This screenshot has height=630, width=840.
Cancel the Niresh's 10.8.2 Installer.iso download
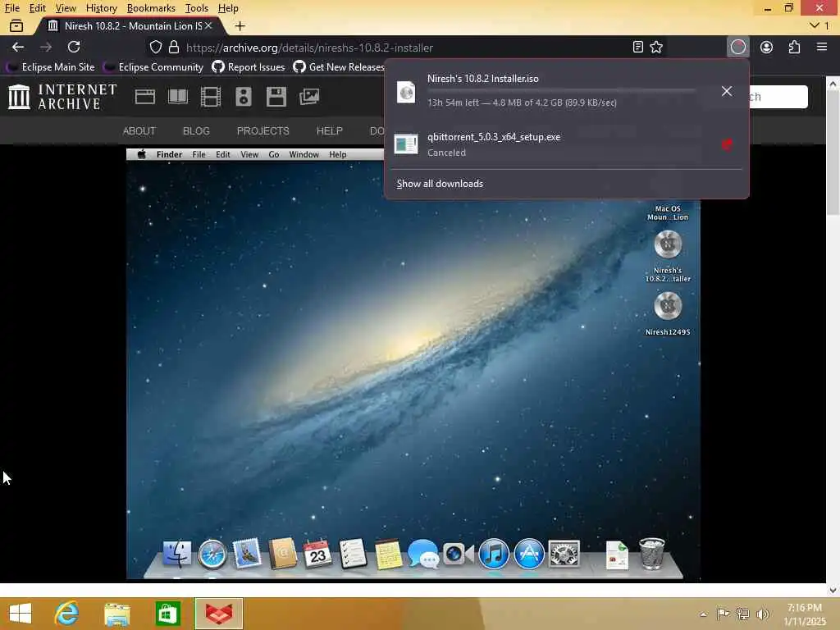(x=727, y=91)
